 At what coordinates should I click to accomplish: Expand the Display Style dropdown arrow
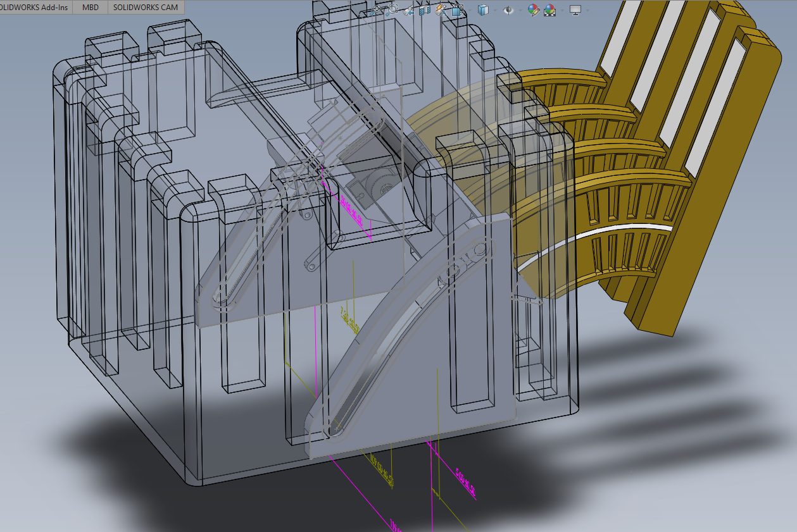coord(495,10)
